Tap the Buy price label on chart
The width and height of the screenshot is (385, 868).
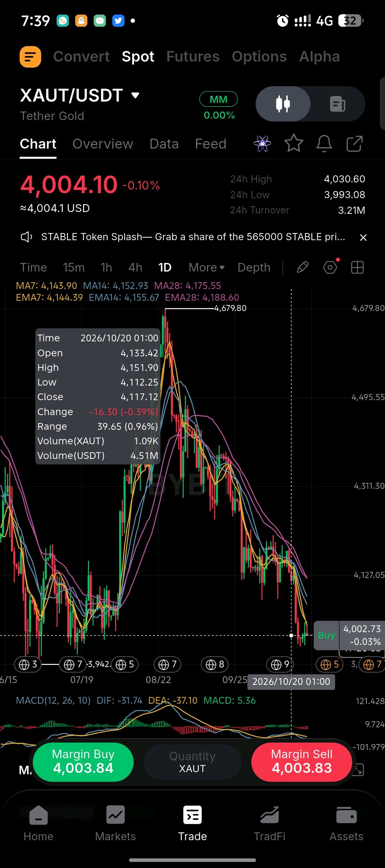coord(326,635)
